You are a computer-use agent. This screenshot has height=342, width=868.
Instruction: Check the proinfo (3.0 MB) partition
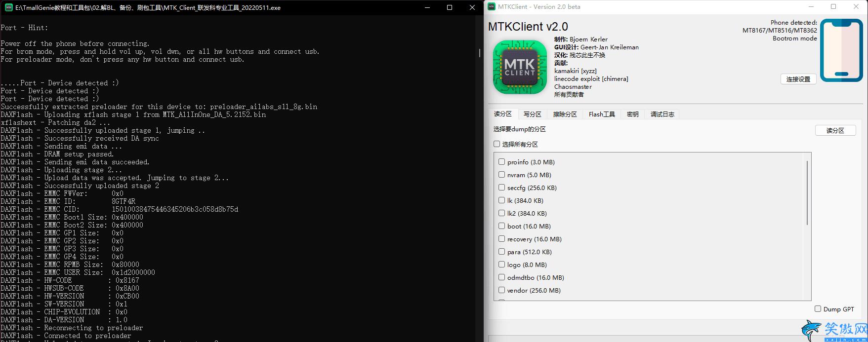[502, 162]
